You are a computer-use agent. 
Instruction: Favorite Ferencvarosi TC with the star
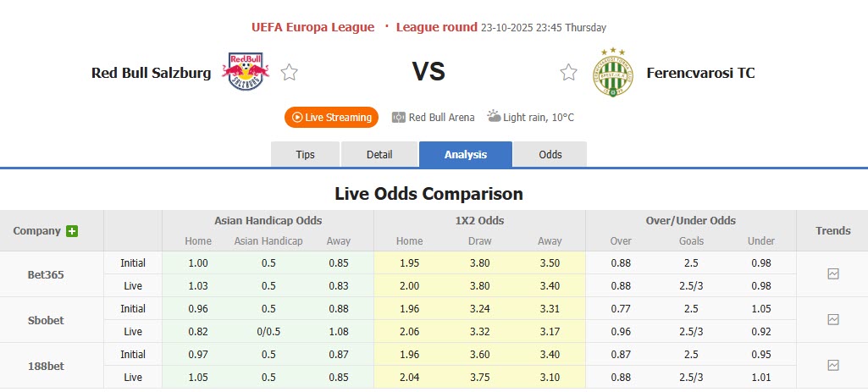(568, 73)
